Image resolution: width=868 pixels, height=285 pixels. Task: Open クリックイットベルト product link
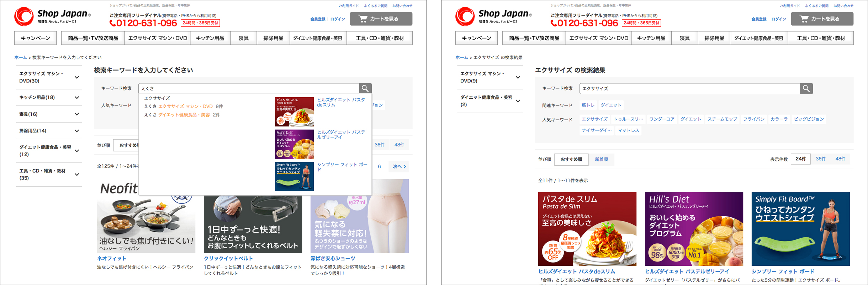228,259
